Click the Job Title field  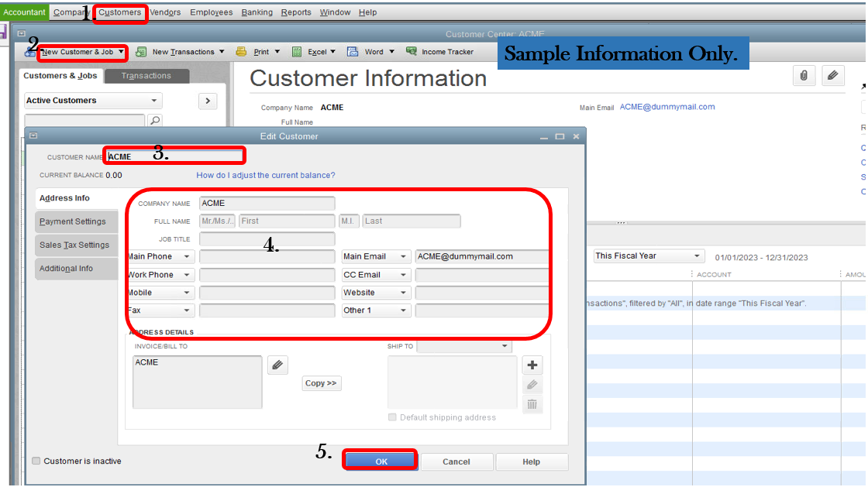pyautogui.click(x=267, y=238)
